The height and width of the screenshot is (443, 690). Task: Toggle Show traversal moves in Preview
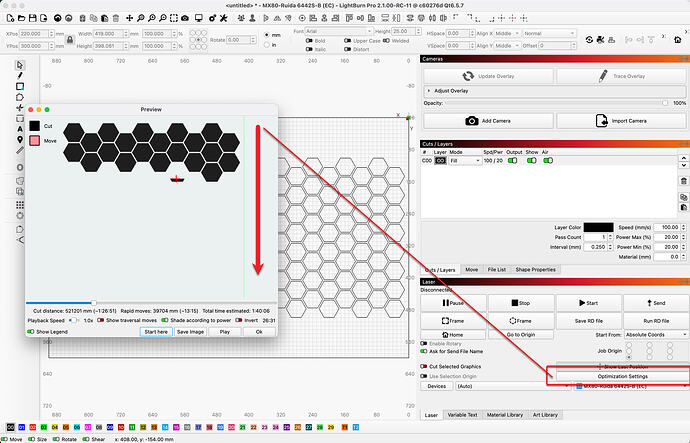tap(101, 320)
